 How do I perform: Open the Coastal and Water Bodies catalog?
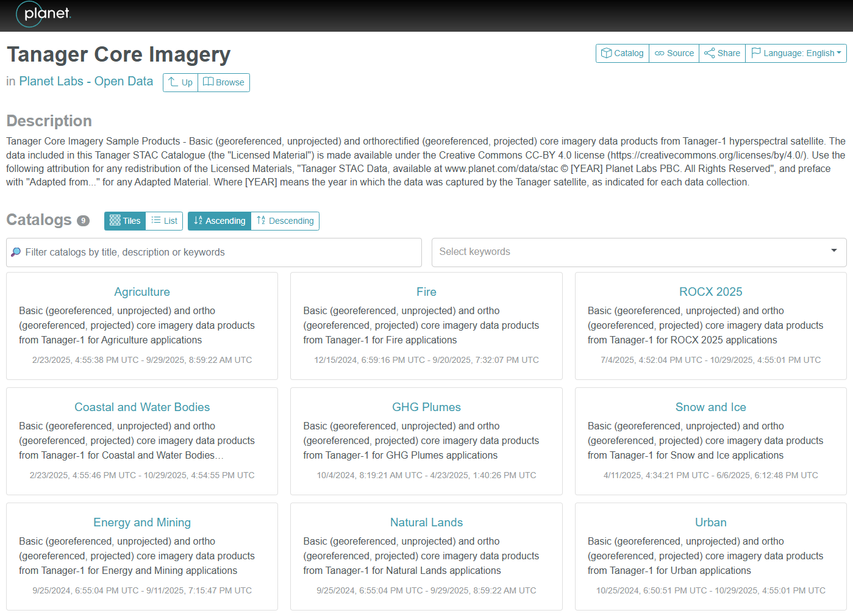pyautogui.click(x=142, y=407)
